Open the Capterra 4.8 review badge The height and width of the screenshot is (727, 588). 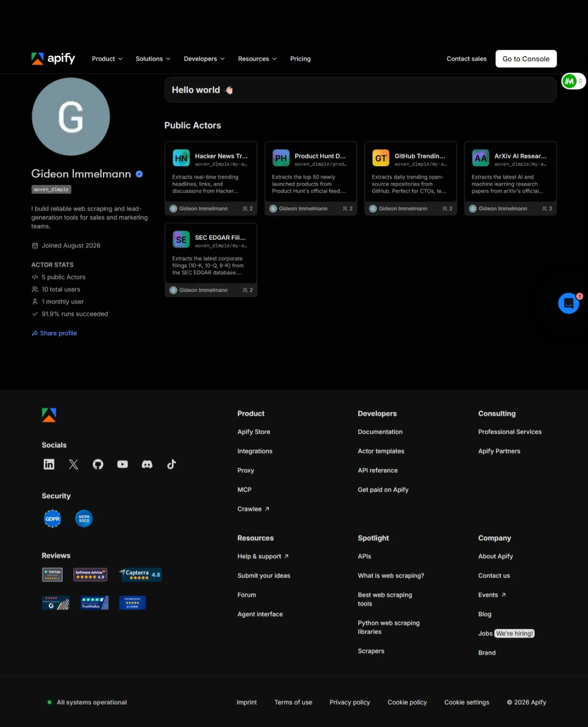(x=140, y=575)
